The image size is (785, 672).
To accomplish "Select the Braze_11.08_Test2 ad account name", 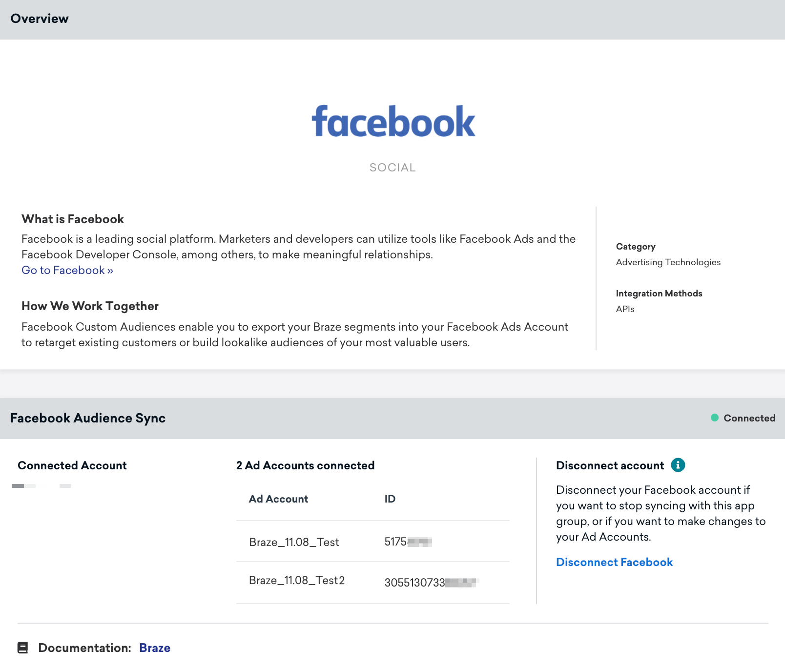I will pos(297,580).
